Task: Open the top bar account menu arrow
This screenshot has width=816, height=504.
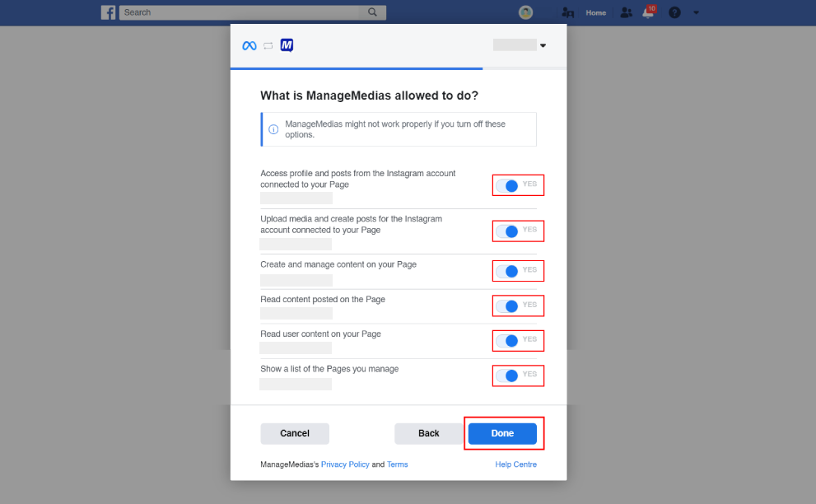Action: 696,12
